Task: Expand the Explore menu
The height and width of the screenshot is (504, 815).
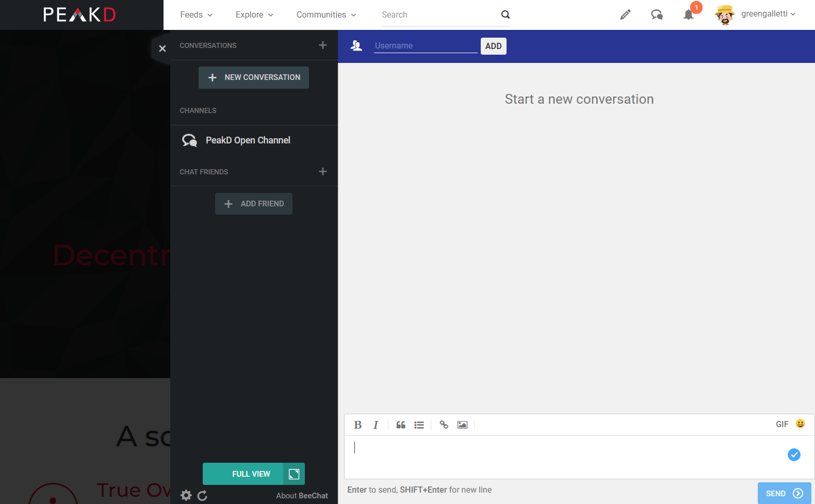Action: pos(254,14)
